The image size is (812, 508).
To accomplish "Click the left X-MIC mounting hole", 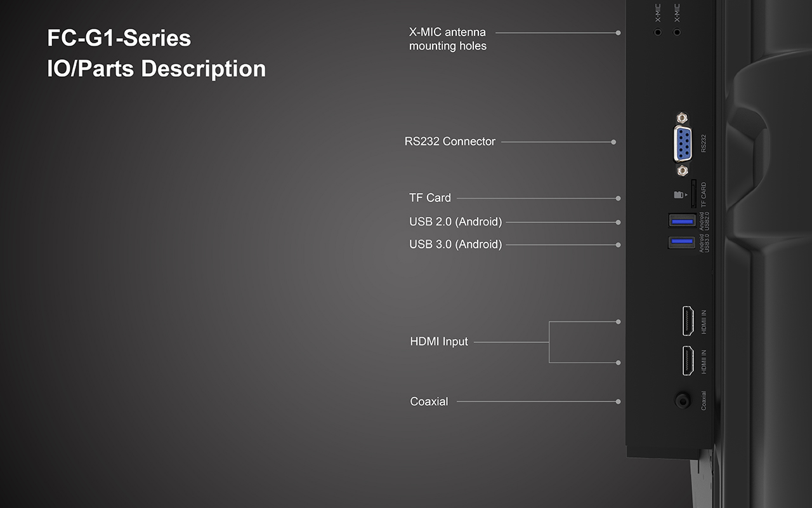I will click(x=658, y=31).
